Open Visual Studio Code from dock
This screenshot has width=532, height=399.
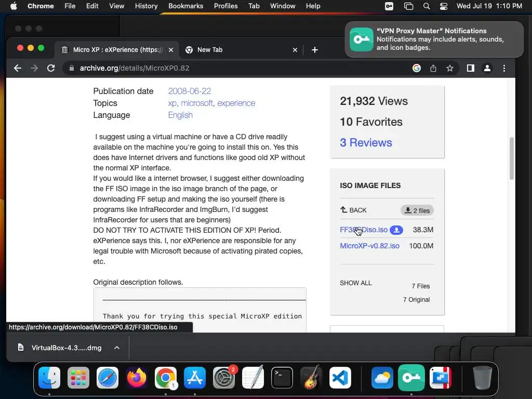340,378
